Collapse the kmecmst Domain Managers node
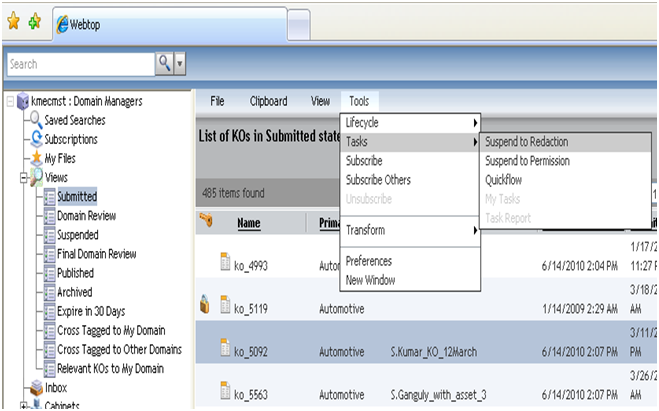This screenshot has width=659, height=411. pyautogui.click(x=11, y=101)
